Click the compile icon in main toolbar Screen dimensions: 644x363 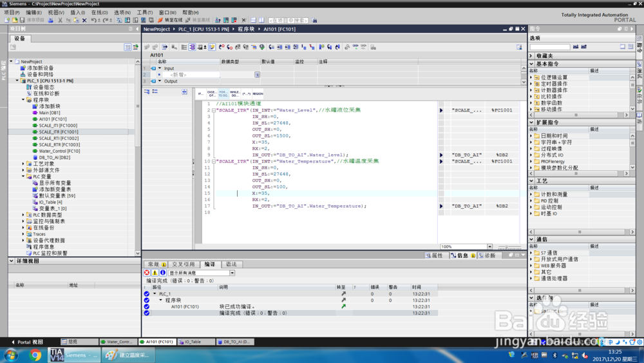pyautogui.click(x=119, y=20)
